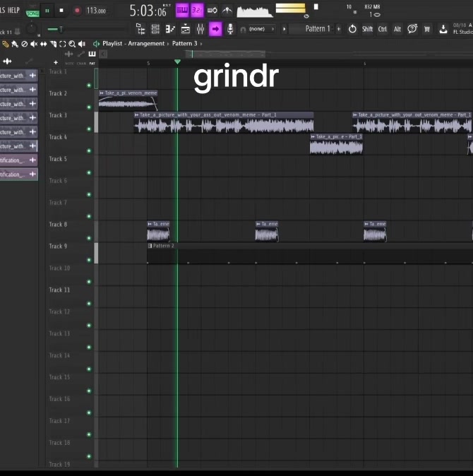473x476 pixels.
Task: Select the Delete tool in playlist toolbar
Action: tap(24, 44)
